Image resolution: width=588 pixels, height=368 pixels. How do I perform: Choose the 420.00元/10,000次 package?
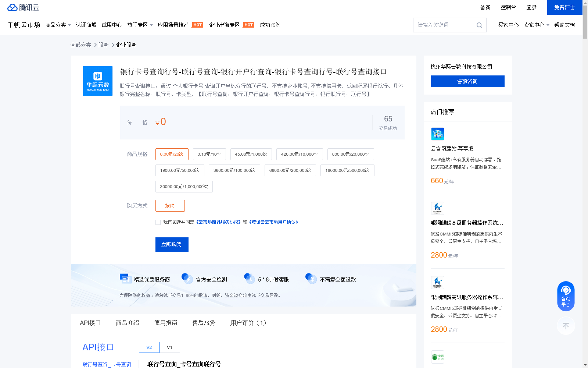point(300,154)
